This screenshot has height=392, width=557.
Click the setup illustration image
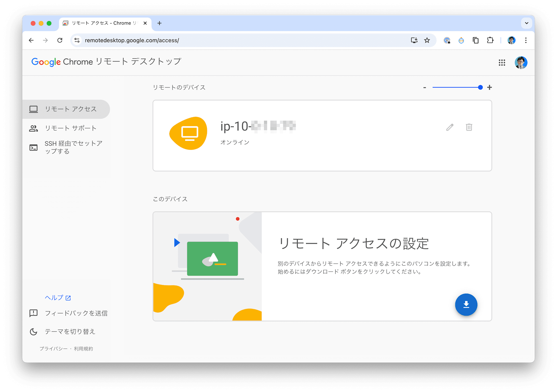[207, 266]
